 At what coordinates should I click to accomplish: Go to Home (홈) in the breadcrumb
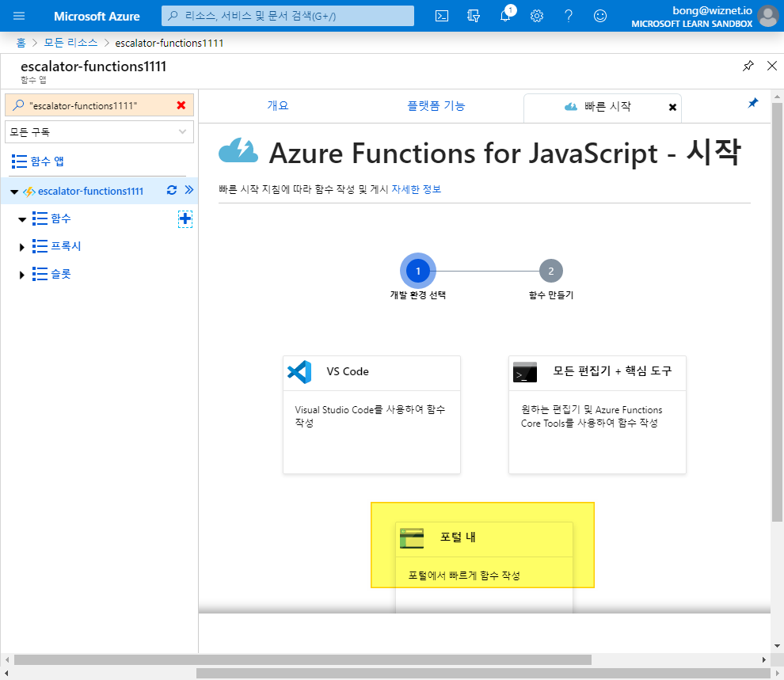21,43
